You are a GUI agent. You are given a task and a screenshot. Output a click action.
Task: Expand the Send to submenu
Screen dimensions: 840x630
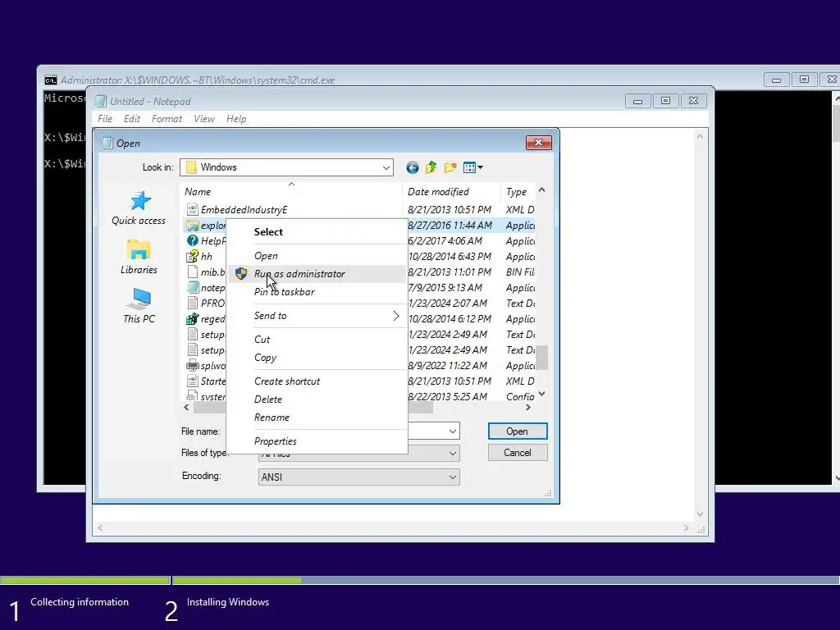(317, 316)
